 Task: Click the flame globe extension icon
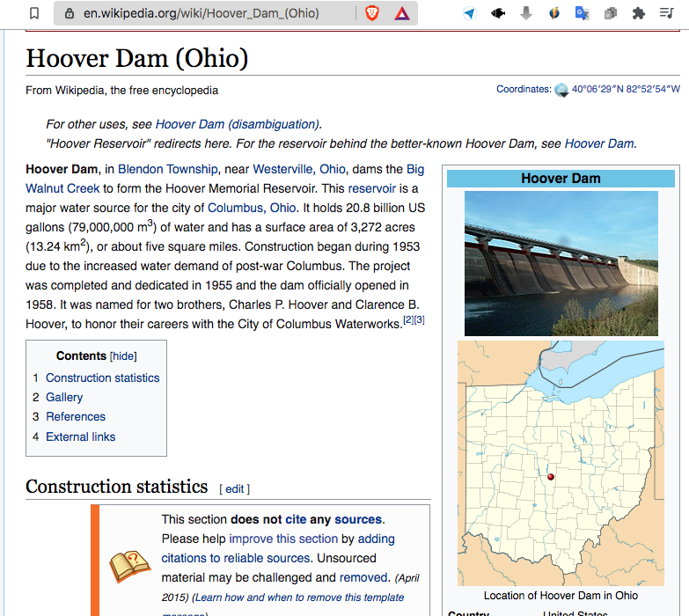(554, 13)
